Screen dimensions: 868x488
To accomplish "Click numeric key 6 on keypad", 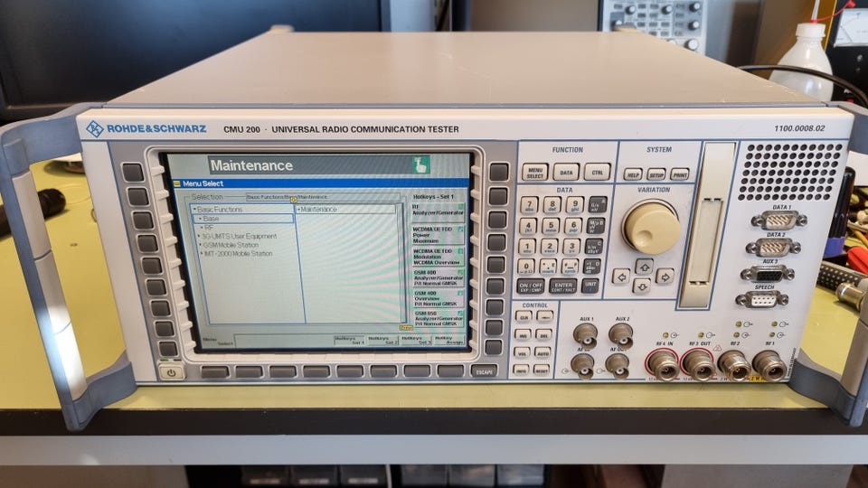I will 573,226.
